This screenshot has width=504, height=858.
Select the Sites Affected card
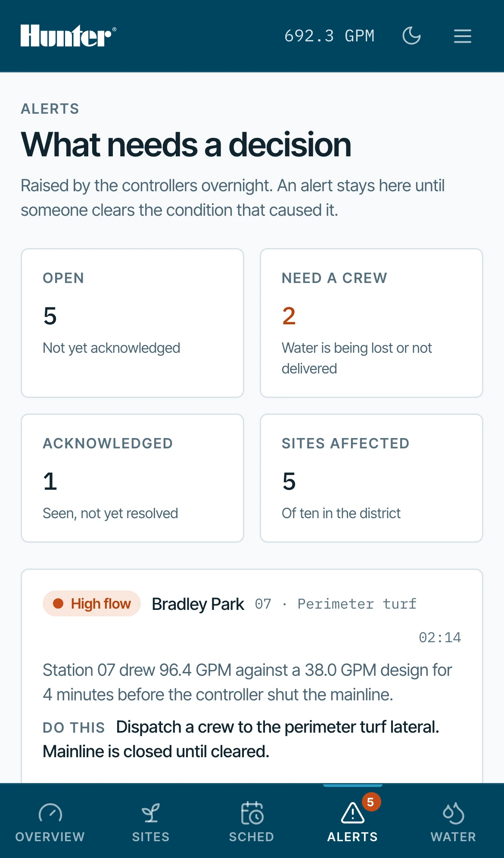(x=371, y=478)
